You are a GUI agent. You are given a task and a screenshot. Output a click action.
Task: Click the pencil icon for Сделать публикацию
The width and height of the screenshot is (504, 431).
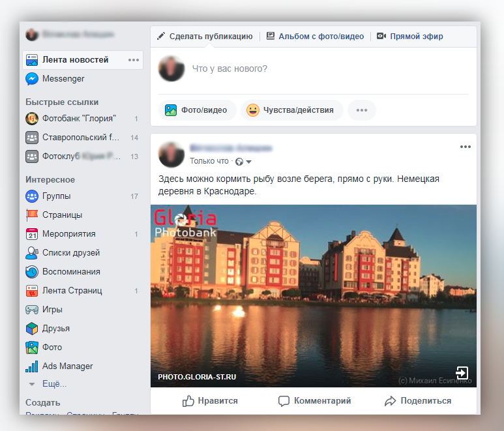pyautogui.click(x=160, y=36)
